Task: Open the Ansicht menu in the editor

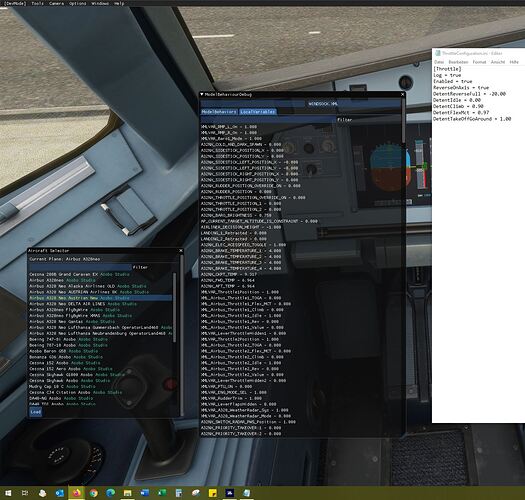Action: click(498, 62)
